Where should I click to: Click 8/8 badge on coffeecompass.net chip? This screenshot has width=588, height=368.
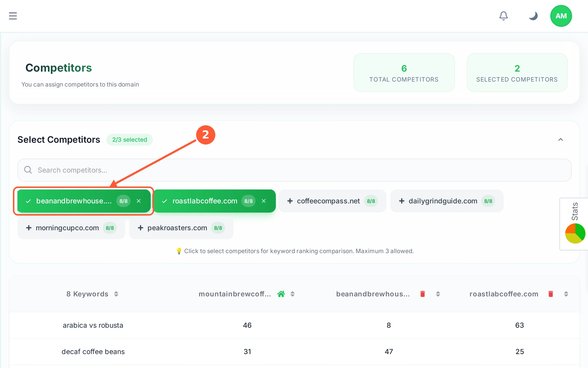pyautogui.click(x=371, y=201)
